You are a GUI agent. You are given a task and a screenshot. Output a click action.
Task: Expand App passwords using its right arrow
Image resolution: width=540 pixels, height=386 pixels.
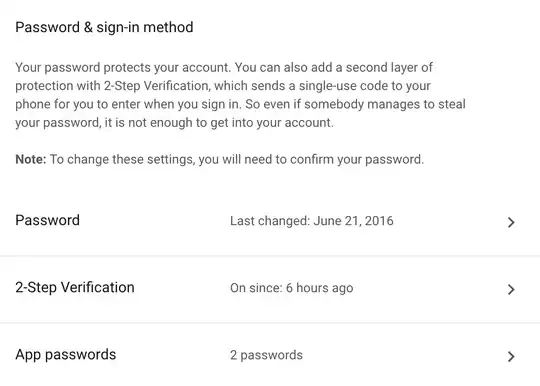[x=511, y=356]
